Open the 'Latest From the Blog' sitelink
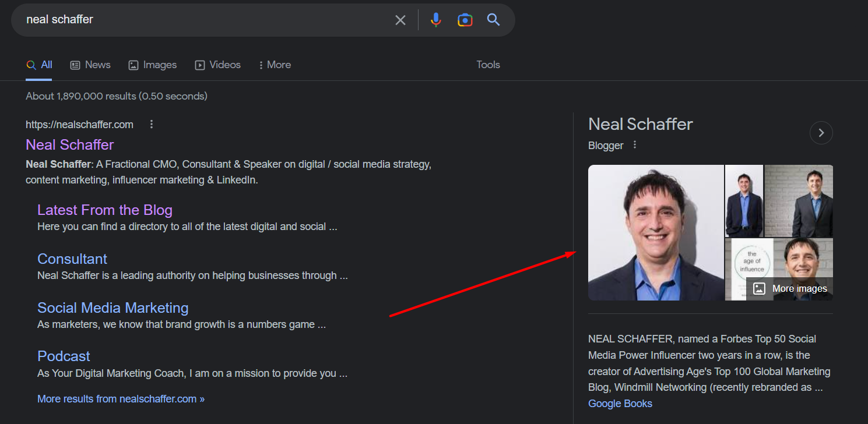 click(x=105, y=210)
